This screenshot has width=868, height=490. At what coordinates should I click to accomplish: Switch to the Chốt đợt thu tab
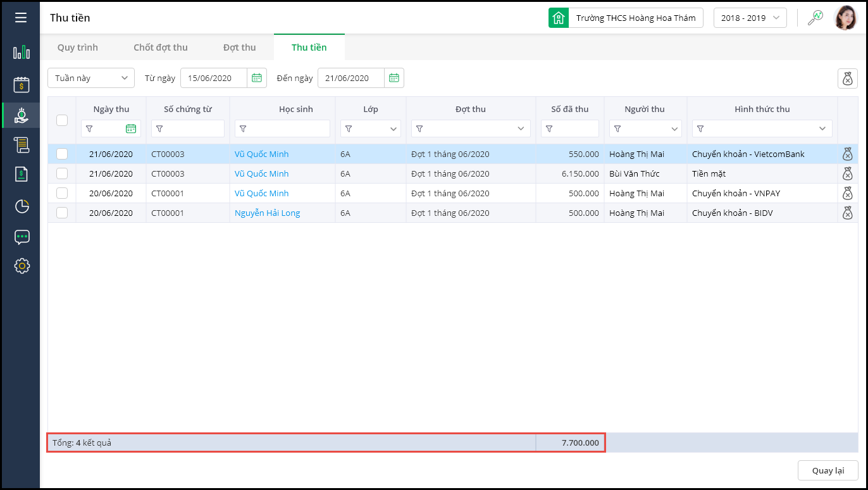(161, 47)
